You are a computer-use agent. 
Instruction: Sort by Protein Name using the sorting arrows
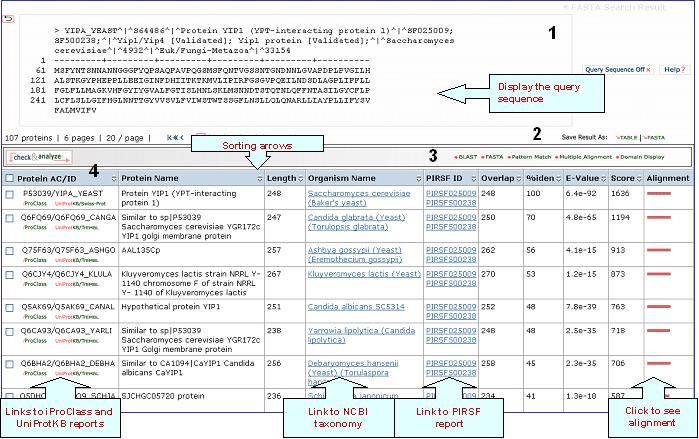click(259, 178)
